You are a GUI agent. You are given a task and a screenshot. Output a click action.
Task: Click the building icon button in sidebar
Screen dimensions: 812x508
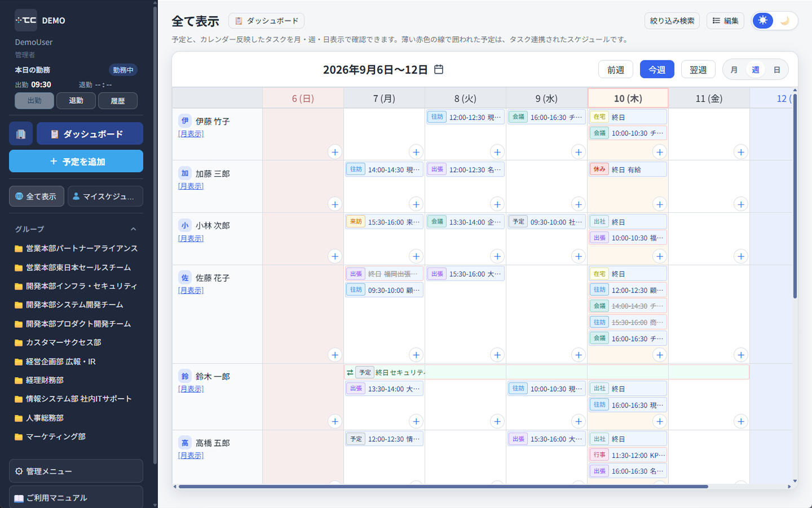[x=21, y=134]
